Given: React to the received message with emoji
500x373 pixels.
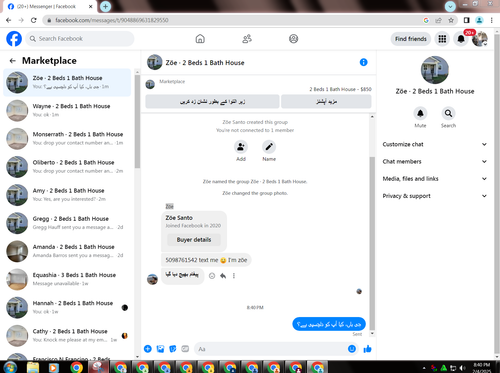Looking at the screenshot, I should pyautogui.click(x=212, y=276).
